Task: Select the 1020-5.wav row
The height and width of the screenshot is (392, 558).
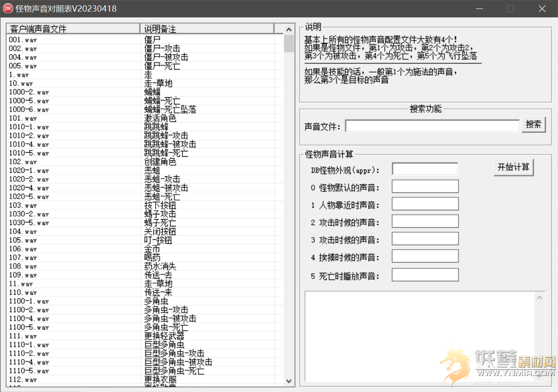Action: click(145, 196)
